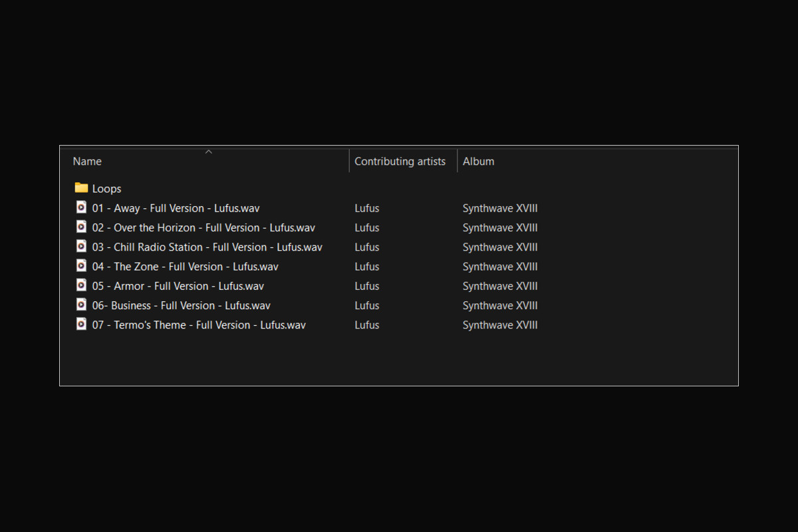
Task: Click the 06- Business wav file icon
Action: point(81,305)
